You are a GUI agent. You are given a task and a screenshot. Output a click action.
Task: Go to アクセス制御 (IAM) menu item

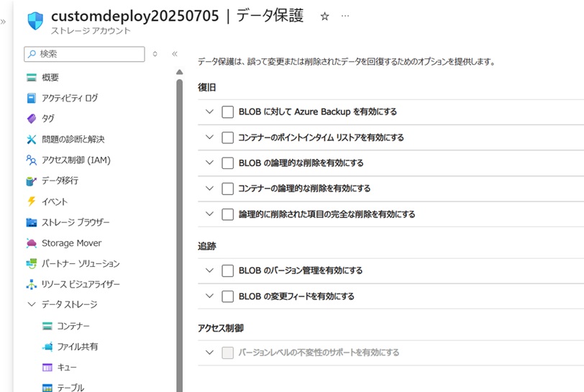click(76, 160)
